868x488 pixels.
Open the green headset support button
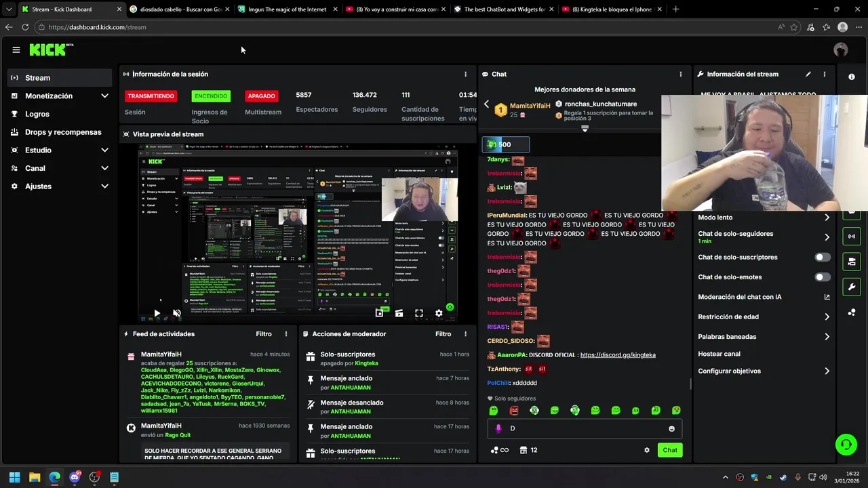tap(846, 445)
